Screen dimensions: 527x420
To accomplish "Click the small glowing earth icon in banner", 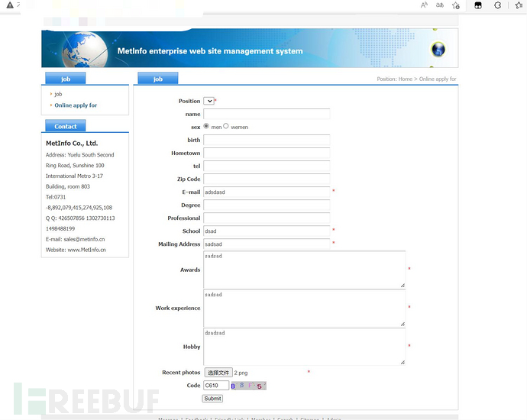I will [x=438, y=50].
